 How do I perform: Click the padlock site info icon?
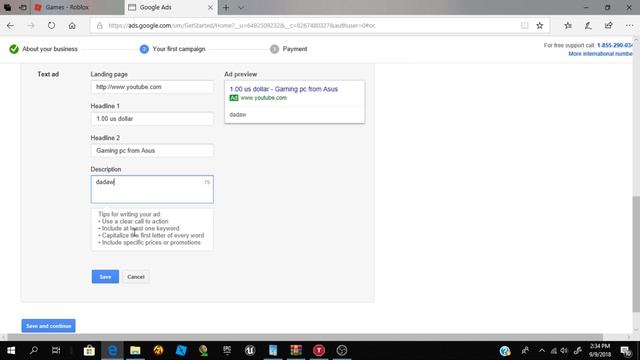(100, 26)
